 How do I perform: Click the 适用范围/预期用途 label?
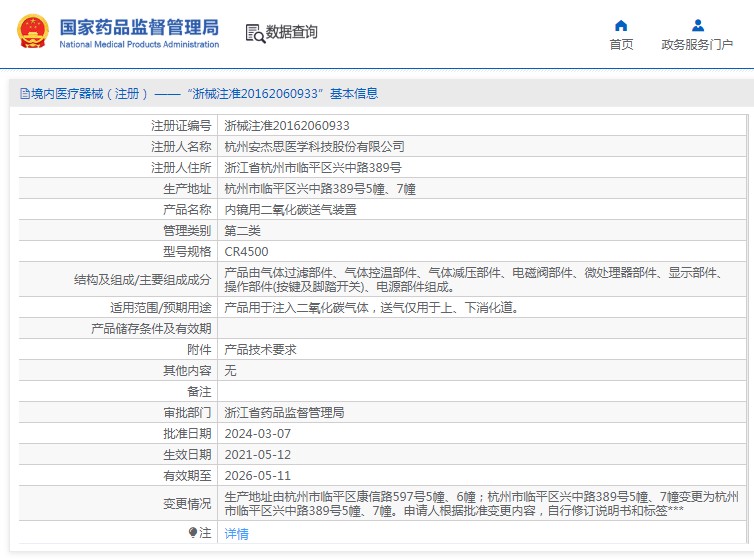pos(161,307)
